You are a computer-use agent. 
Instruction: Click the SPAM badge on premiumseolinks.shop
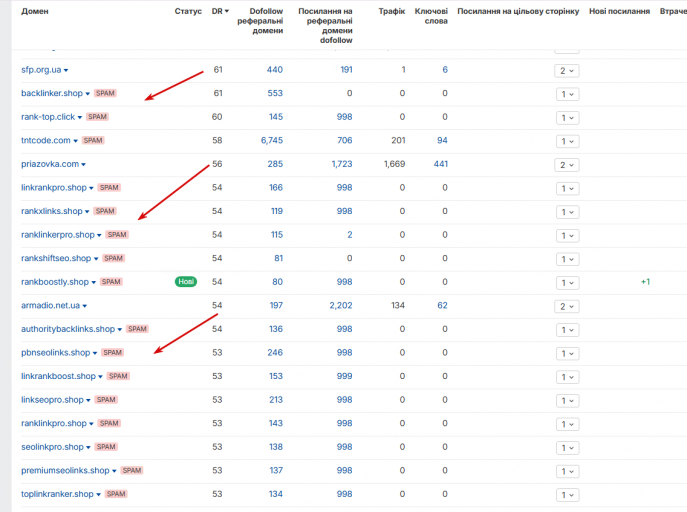tap(132, 470)
